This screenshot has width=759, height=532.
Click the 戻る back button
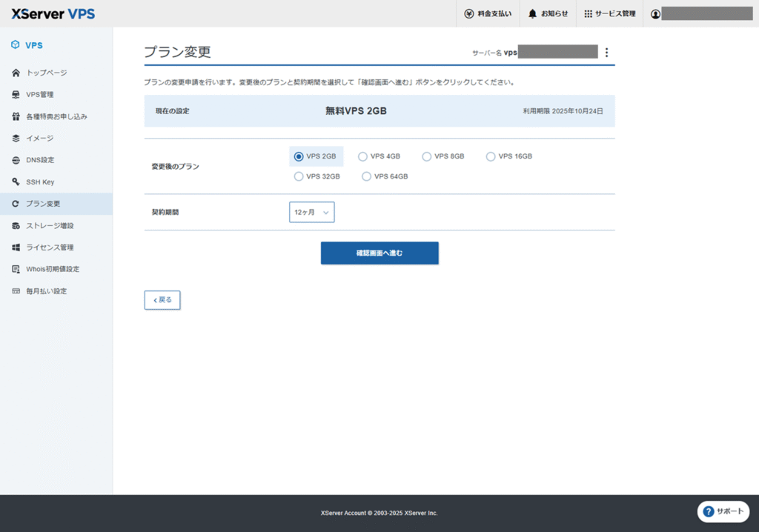click(x=162, y=300)
